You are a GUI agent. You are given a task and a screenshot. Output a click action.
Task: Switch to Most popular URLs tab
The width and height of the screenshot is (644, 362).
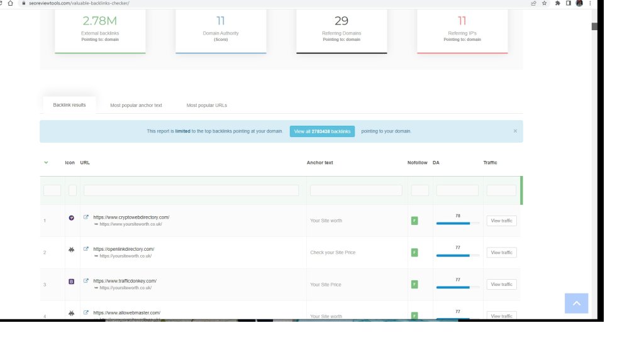pos(206,106)
